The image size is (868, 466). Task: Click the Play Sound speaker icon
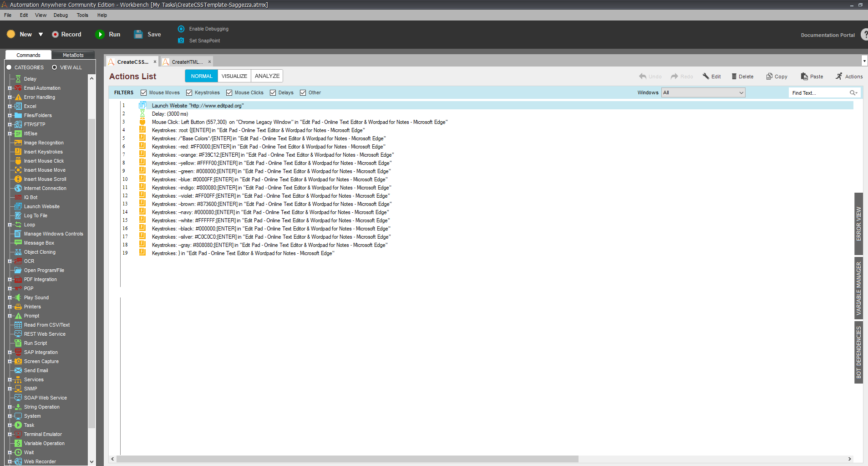pos(18,297)
